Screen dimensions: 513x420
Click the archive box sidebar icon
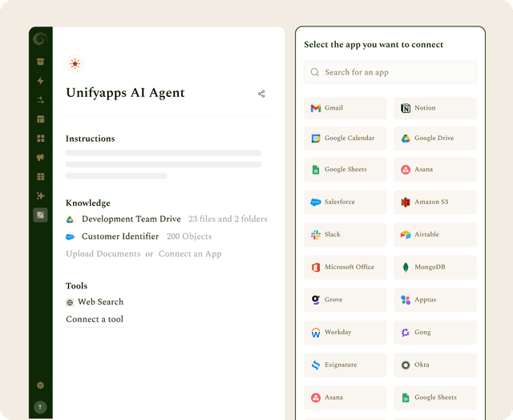(x=40, y=62)
